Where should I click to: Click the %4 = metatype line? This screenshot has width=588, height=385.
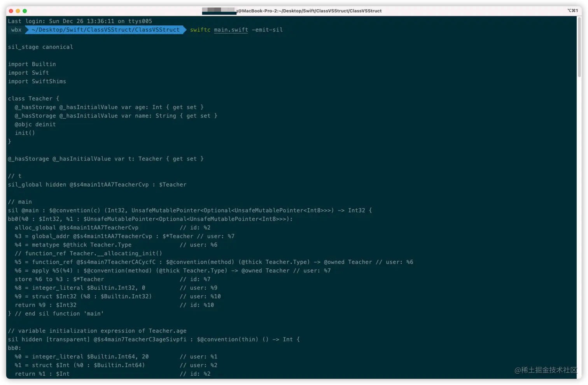(x=116, y=245)
